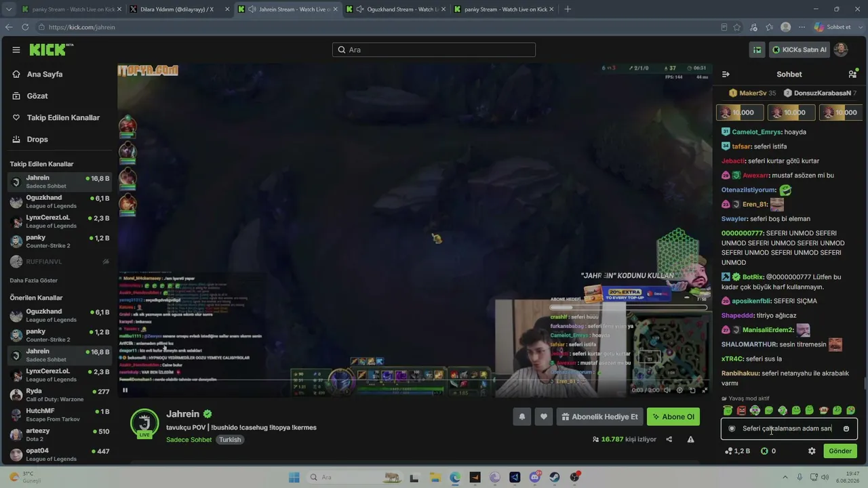Open Windows Start menu
868x488 pixels.
pyautogui.click(x=294, y=477)
